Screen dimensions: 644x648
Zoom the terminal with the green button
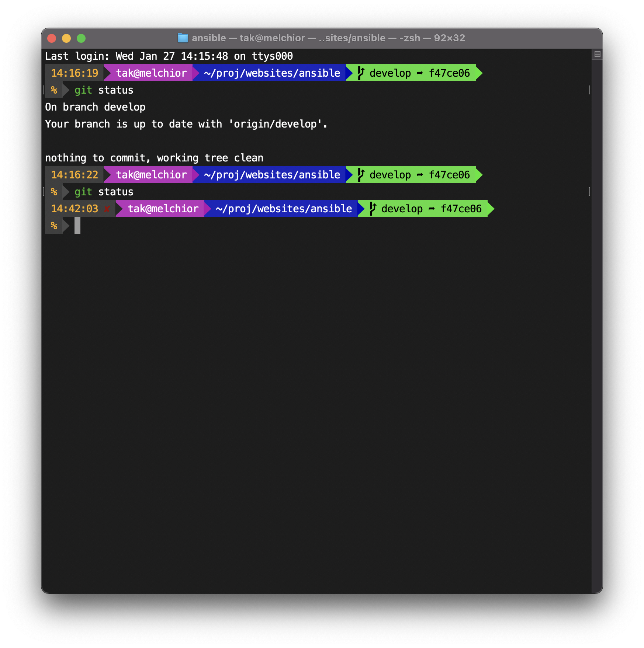click(81, 38)
